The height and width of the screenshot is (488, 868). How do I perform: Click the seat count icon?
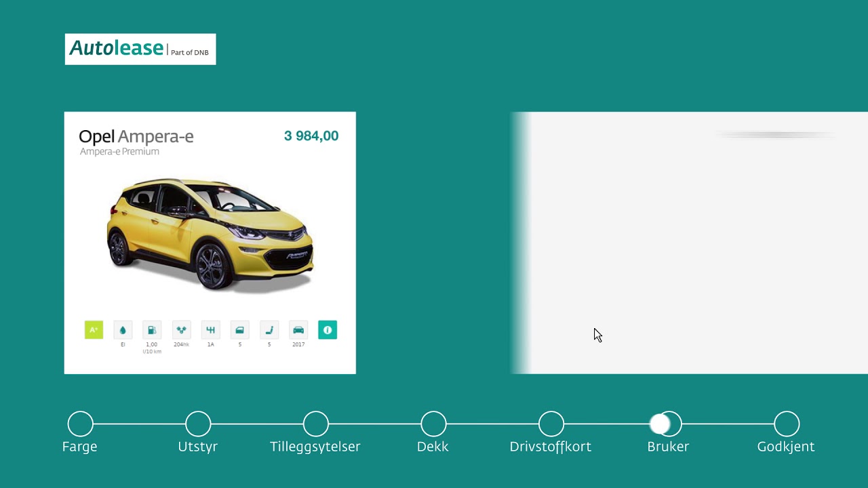pos(269,330)
